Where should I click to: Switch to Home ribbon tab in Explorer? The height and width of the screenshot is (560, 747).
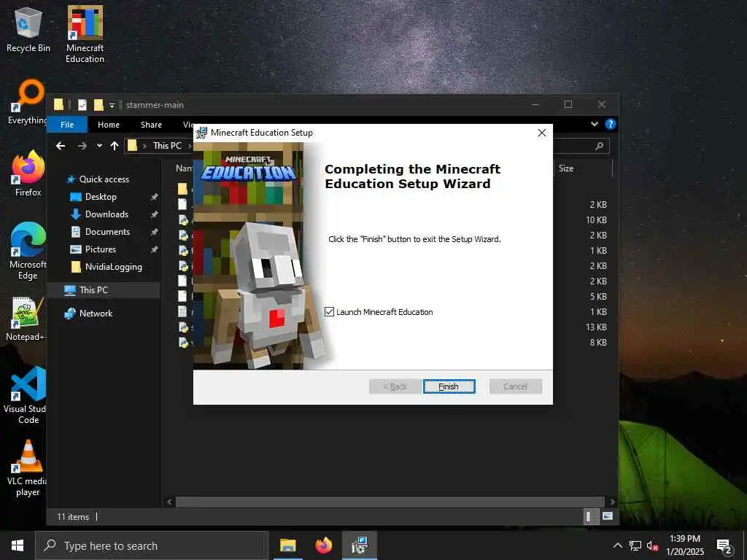point(109,124)
